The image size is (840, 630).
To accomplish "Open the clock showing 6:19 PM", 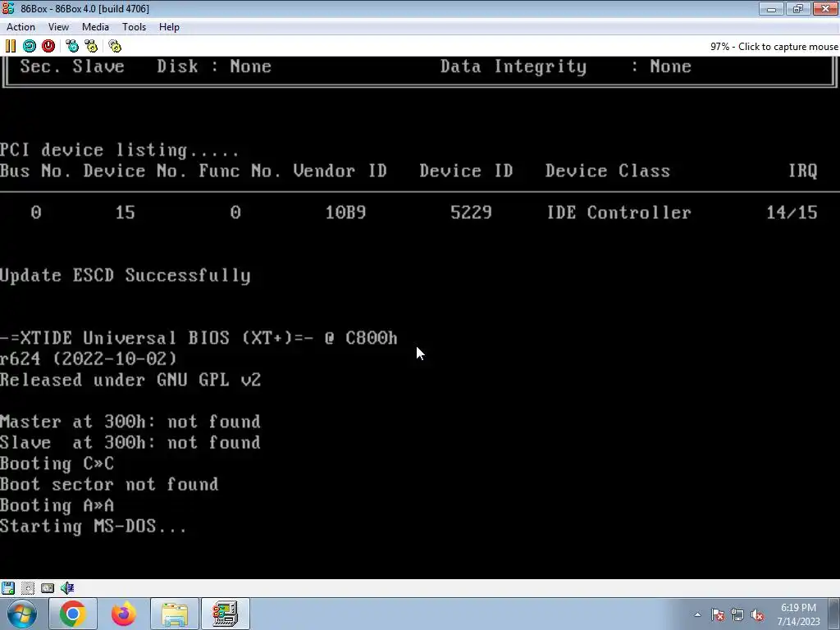I will (x=799, y=614).
